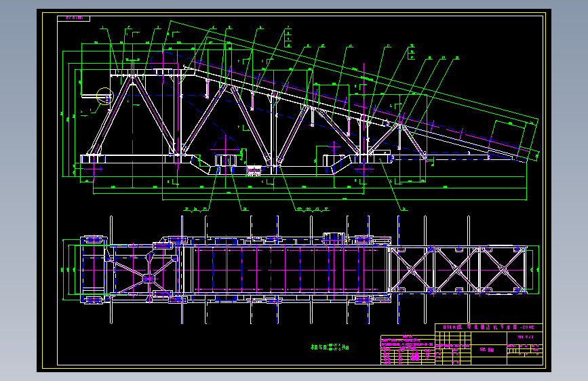The image size is (588, 381).
Task: Select the title row ending in -2002
Action: click(x=488, y=327)
